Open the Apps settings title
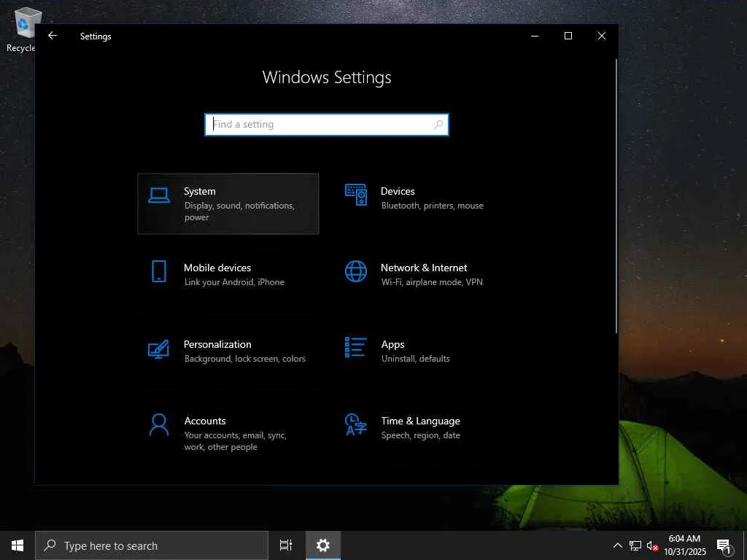747x560 pixels. point(392,344)
